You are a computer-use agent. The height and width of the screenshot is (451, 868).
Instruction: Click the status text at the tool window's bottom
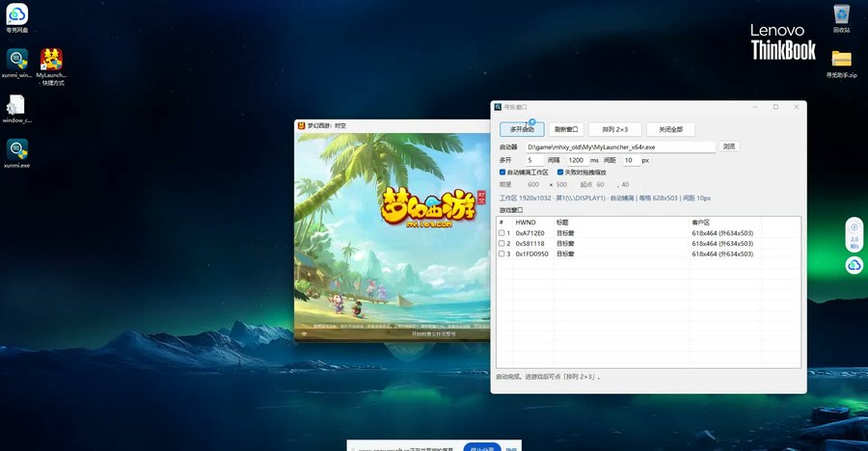point(548,377)
